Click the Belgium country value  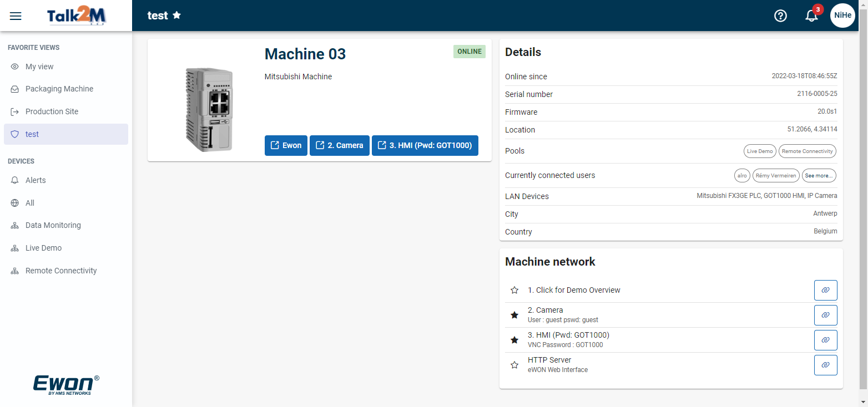click(x=825, y=231)
